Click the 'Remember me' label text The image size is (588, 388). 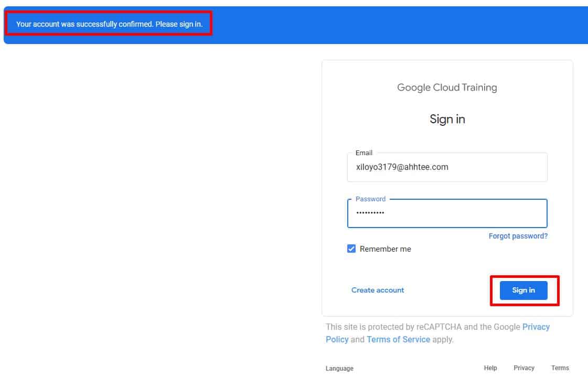point(385,249)
